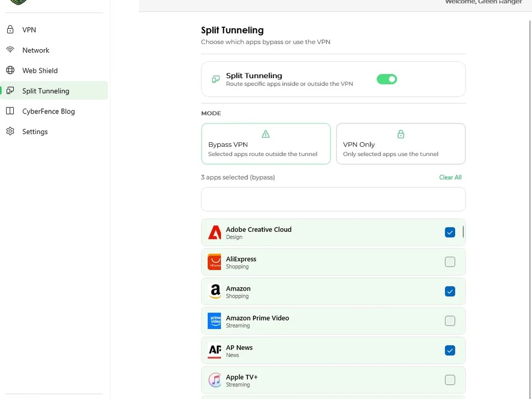Click the app list scrollbar thumb
This screenshot has width=532, height=399.
pos(463,232)
